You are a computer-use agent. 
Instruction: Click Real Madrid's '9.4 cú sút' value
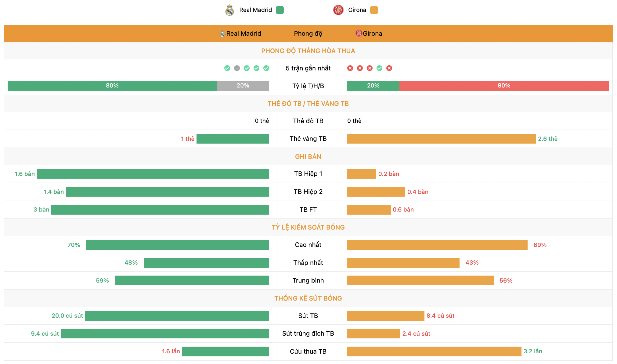tap(45, 334)
